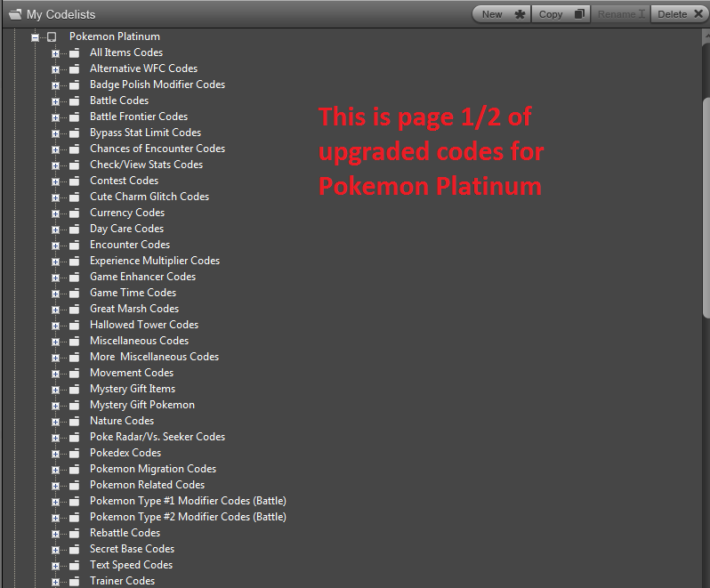The height and width of the screenshot is (588, 710).
Task: Click the Mystery Gift Pokemon folder icon
Action: pyautogui.click(x=74, y=405)
